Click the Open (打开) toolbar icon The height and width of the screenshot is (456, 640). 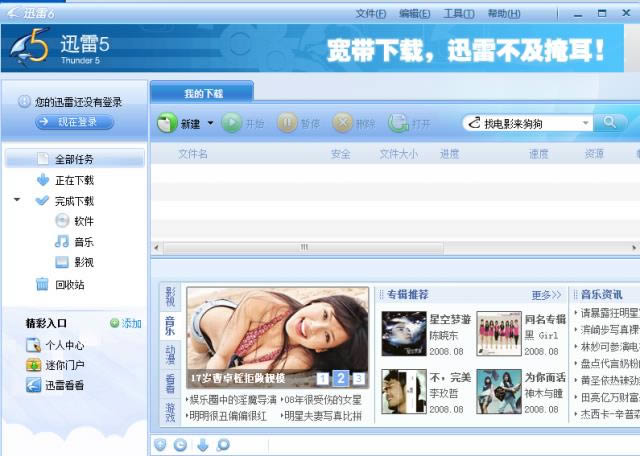pyautogui.click(x=398, y=122)
